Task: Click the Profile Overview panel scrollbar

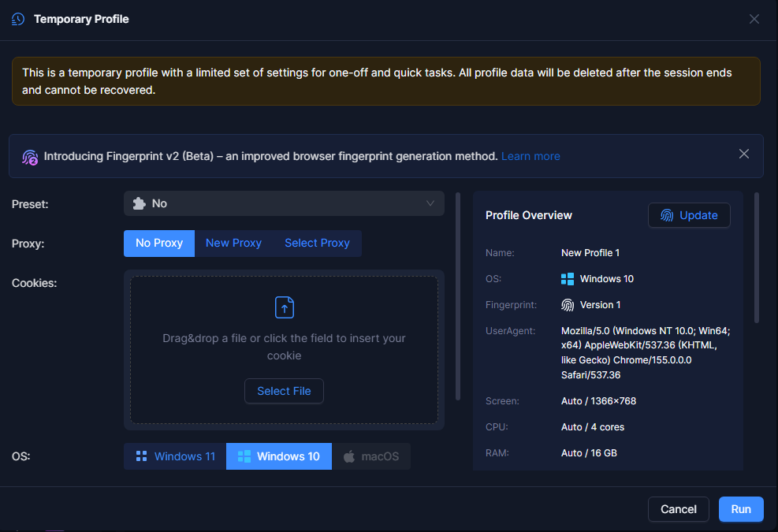Action: (757, 258)
